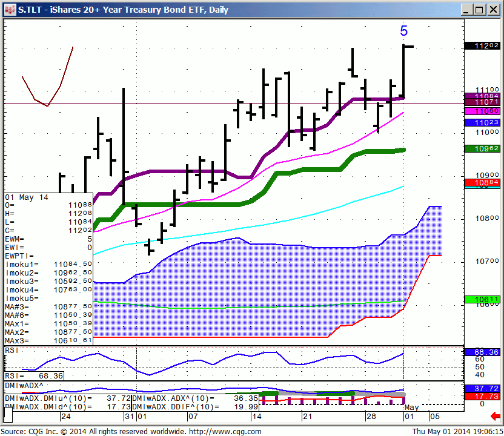This screenshot has width=504, height=436.
Task: Click the CQG chart window title icon
Action: 10,10
